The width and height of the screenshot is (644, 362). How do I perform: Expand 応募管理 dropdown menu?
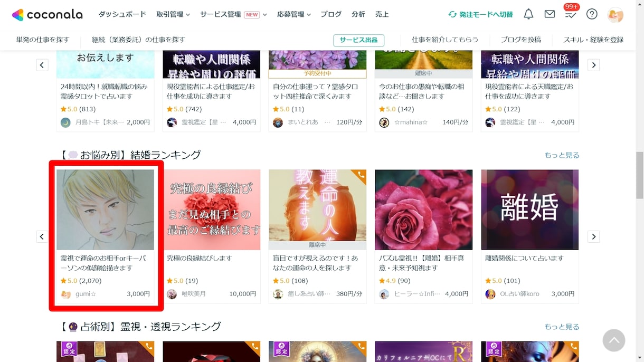(294, 14)
